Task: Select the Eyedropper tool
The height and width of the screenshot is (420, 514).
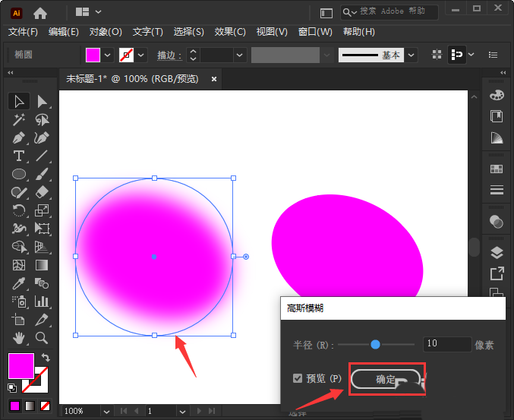Action: (19, 283)
